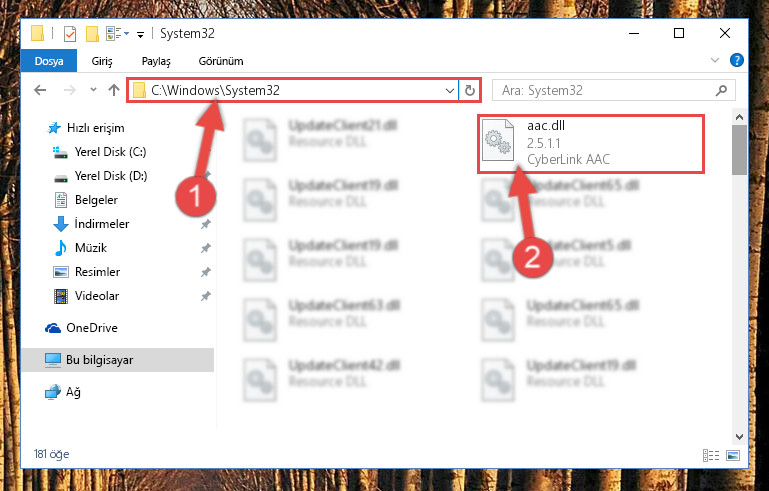Viewport: 769px width, 491px height.
Task: Unpin İndirmeler using its pin icon
Action: point(205,224)
